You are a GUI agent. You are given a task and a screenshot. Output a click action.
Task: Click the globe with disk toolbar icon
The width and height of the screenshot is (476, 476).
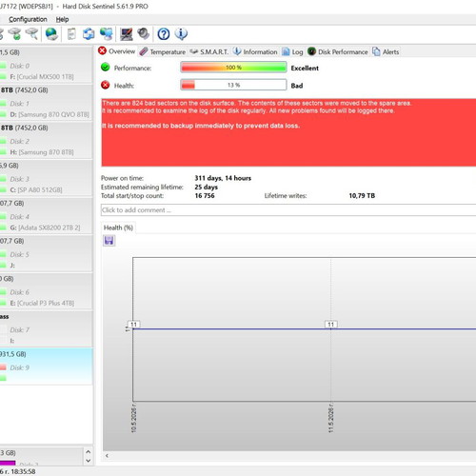[51, 34]
